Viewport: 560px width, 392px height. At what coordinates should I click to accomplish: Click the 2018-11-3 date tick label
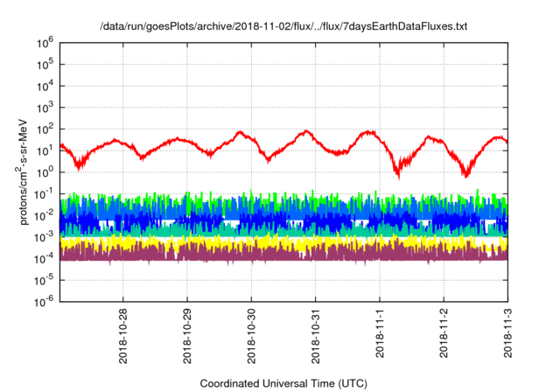pos(507,333)
